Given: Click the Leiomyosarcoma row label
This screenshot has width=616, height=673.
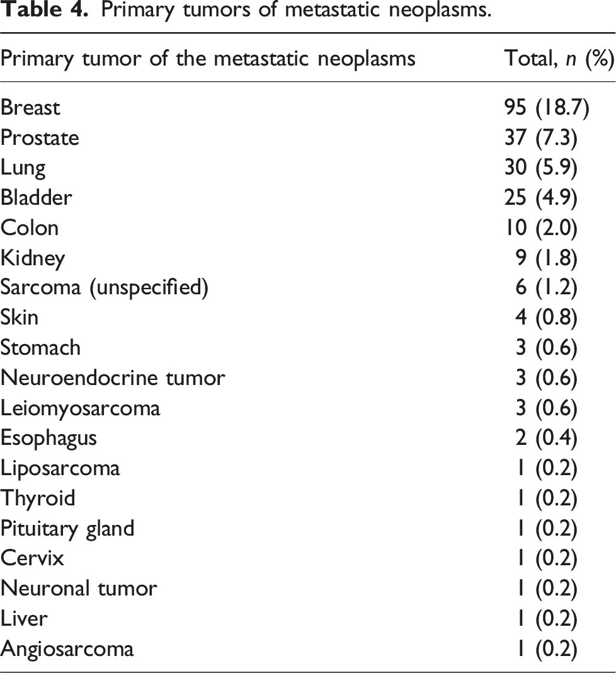Looking at the screenshot, I should [x=81, y=408].
